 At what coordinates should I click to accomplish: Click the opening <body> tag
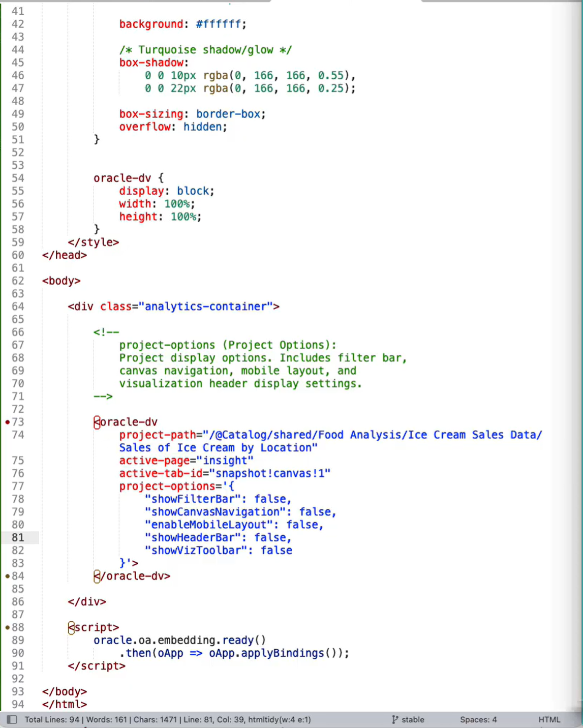tap(62, 281)
